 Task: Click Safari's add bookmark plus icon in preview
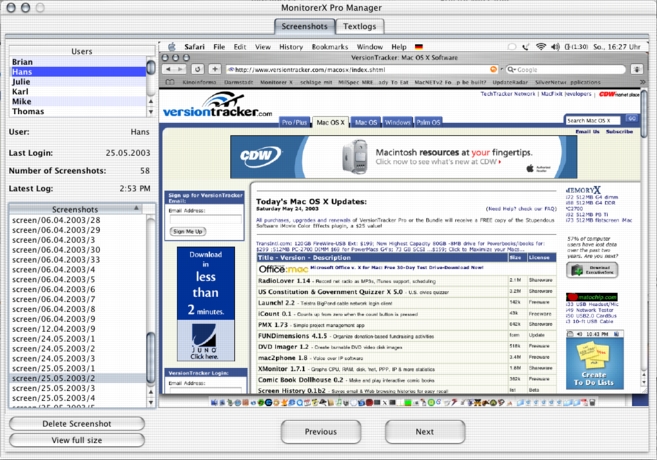click(x=215, y=69)
